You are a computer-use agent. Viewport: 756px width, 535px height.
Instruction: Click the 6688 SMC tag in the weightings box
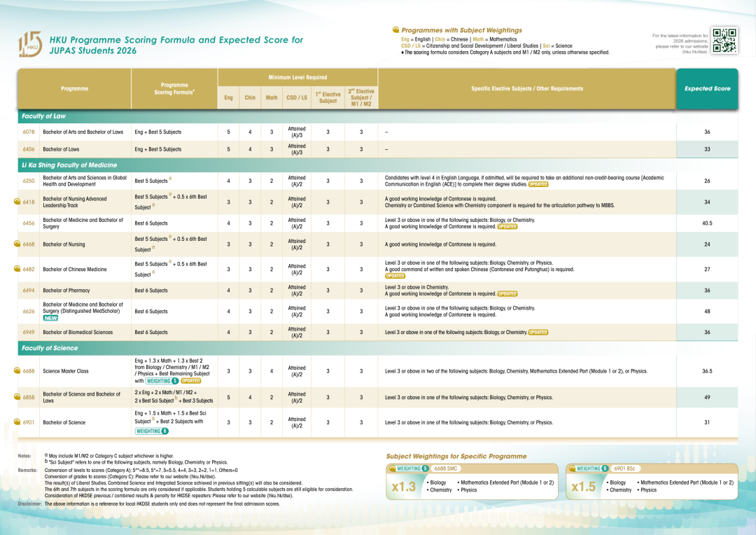[445, 468]
